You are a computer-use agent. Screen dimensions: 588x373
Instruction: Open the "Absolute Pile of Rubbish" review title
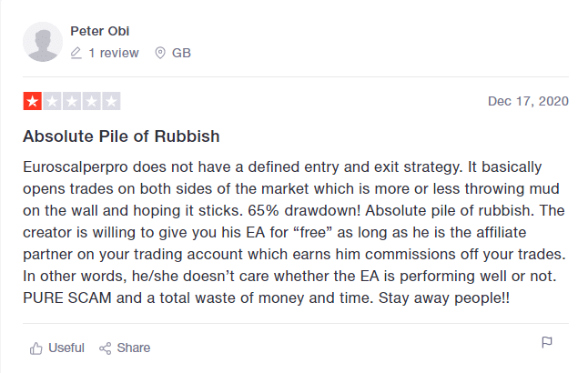click(x=121, y=137)
